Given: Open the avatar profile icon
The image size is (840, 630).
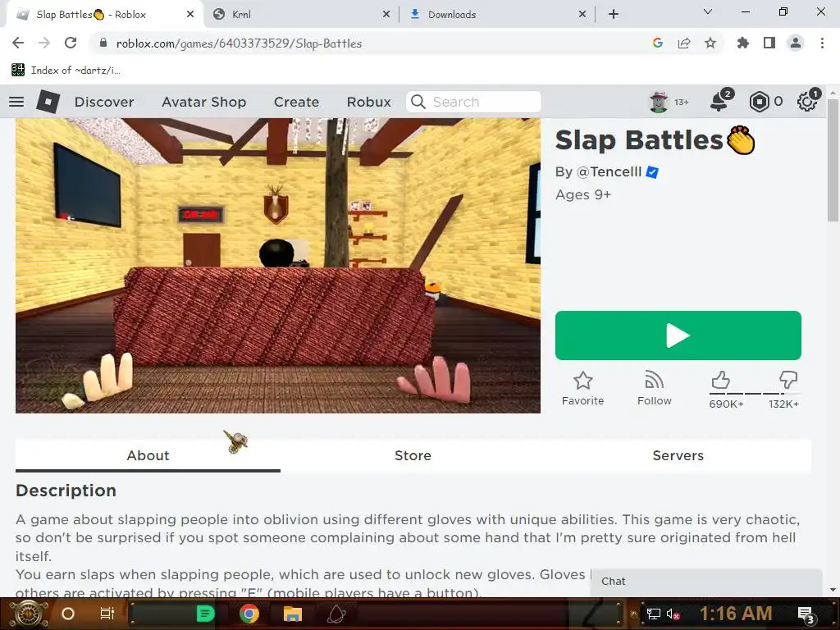Looking at the screenshot, I should (x=659, y=102).
